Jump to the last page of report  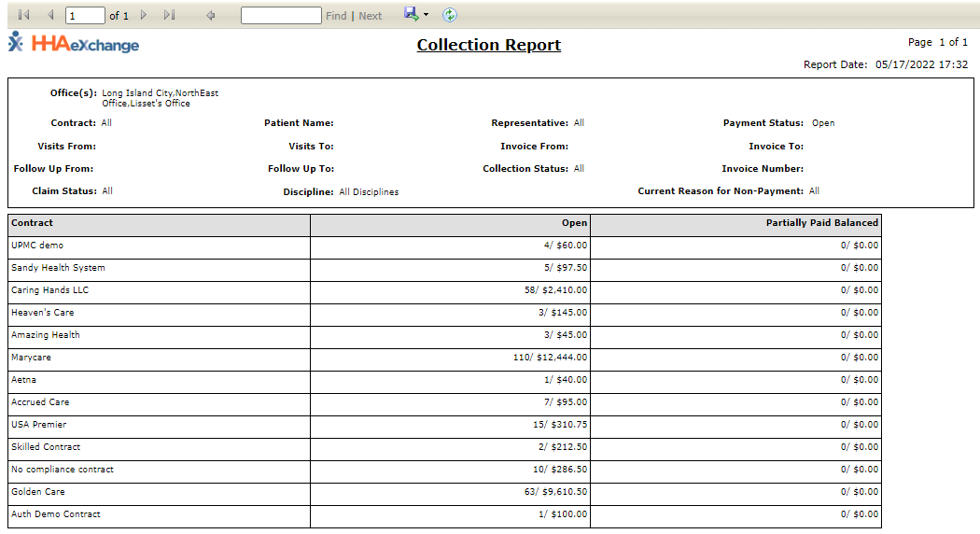(169, 15)
